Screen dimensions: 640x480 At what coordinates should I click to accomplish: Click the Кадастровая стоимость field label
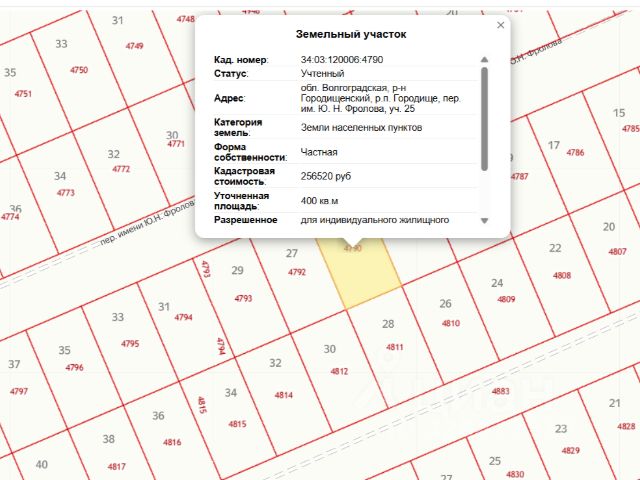tap(244, 176)
